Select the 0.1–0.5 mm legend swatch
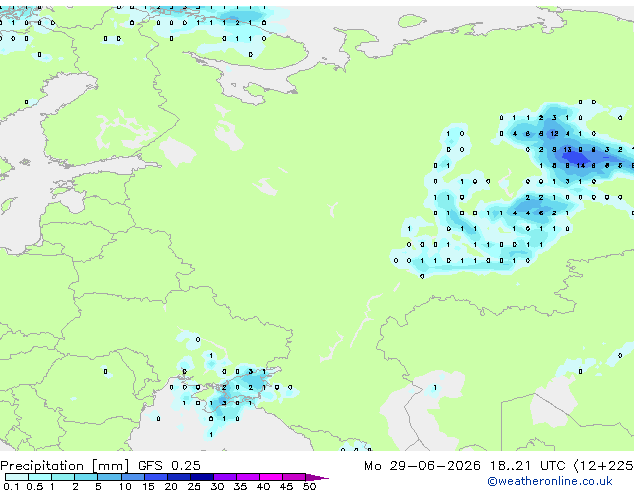The height and width of the screenshot is (490, 634). pos(17,477)
